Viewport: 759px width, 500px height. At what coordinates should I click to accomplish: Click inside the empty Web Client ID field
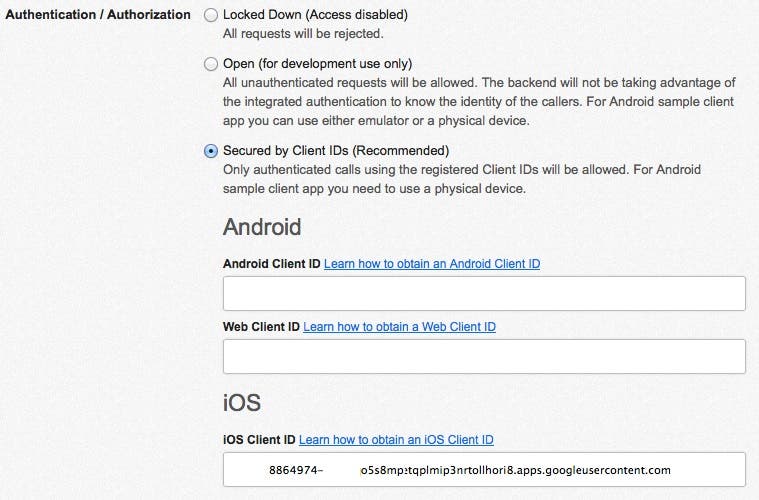tap(484, 357)
